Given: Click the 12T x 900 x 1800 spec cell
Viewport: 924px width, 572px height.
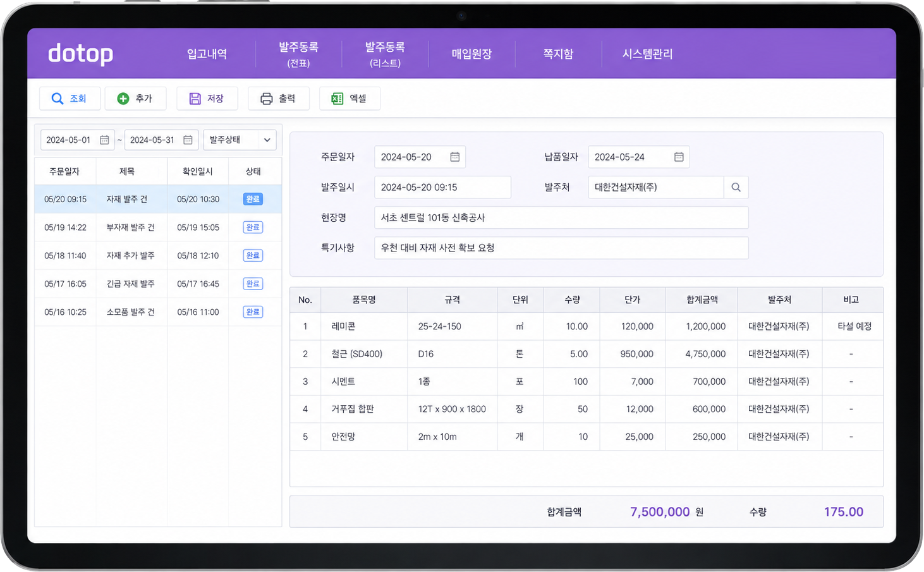Looking at the screenshot, I should click(453, 409).
